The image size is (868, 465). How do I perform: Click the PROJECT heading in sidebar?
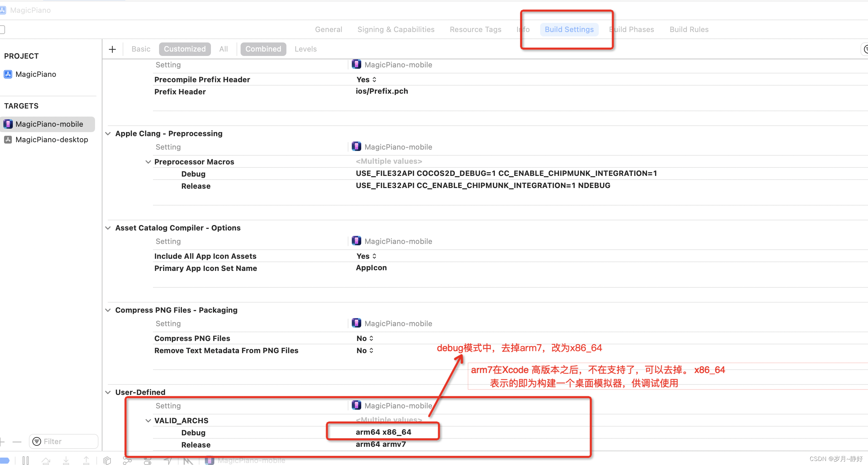(21, 56)
